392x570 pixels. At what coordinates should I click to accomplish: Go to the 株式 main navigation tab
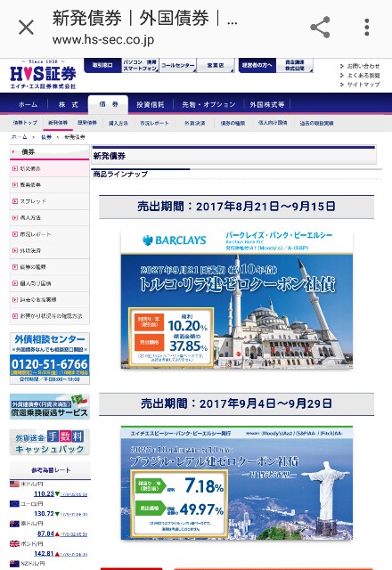coord(69,105)
